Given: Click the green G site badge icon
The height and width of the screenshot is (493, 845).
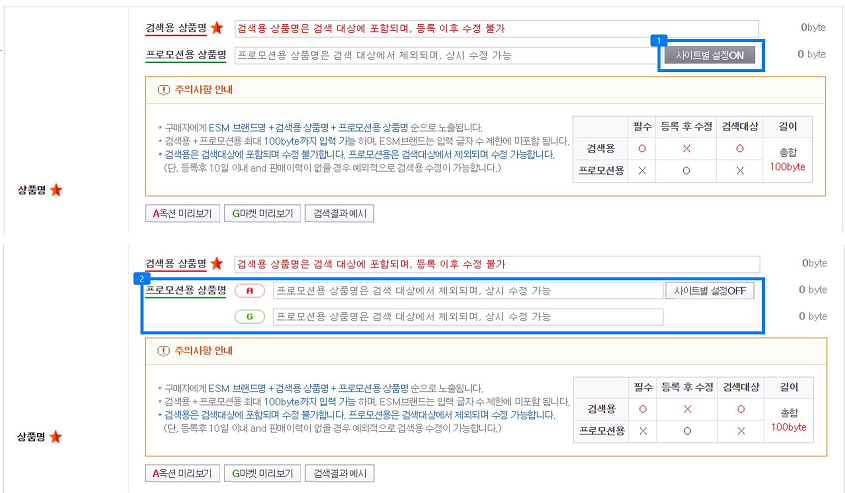Looking at the screenshot, I should click(x=250, y=317).
